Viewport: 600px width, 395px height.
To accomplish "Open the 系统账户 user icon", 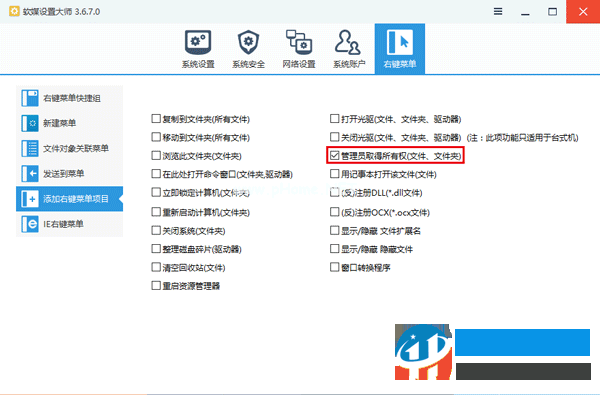I will [x=348, y=42].
